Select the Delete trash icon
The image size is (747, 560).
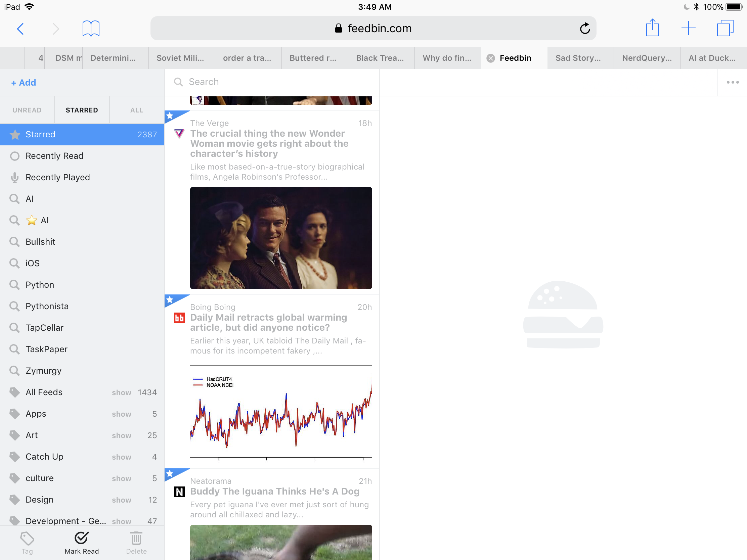tap(136, 540)
